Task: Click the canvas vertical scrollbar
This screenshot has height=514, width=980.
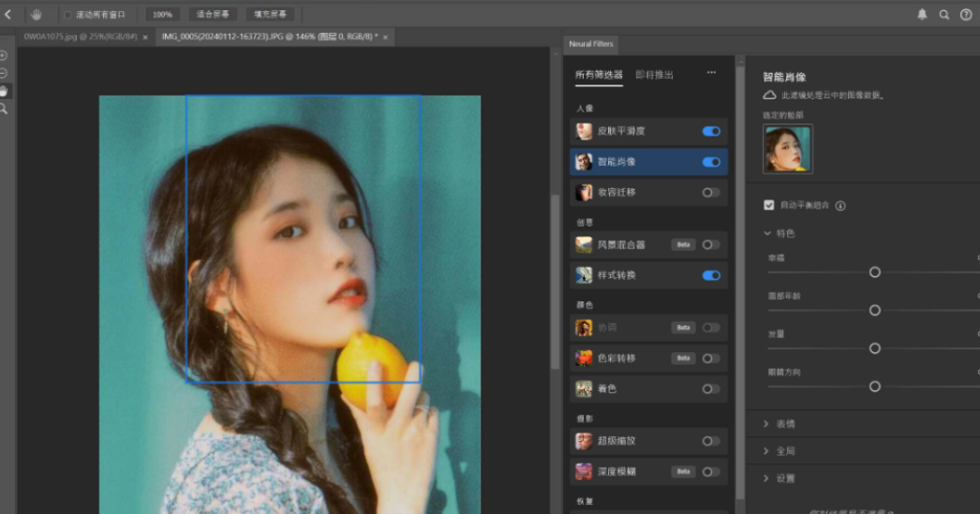Action: click(x=555, y=281)
